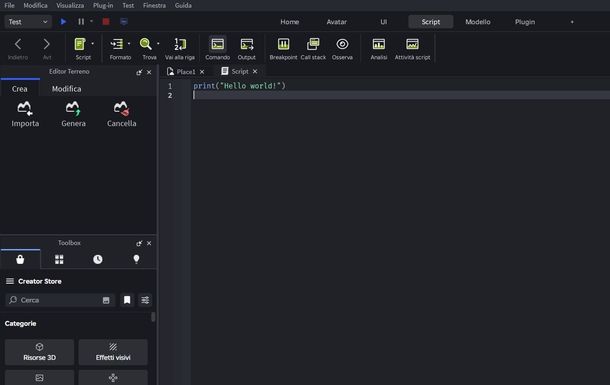Close the Toolbox panel
610x385 pixels.
149,243
